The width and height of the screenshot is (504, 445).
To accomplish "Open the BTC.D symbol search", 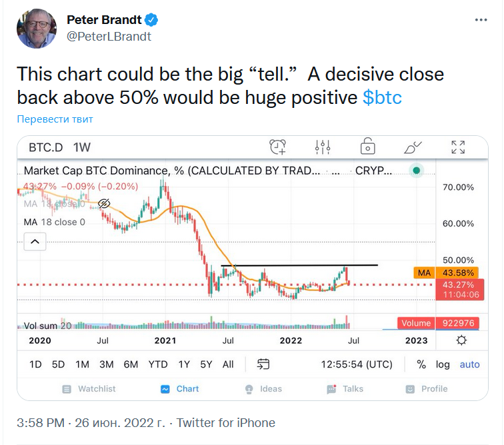I will [x=45, y=147].
